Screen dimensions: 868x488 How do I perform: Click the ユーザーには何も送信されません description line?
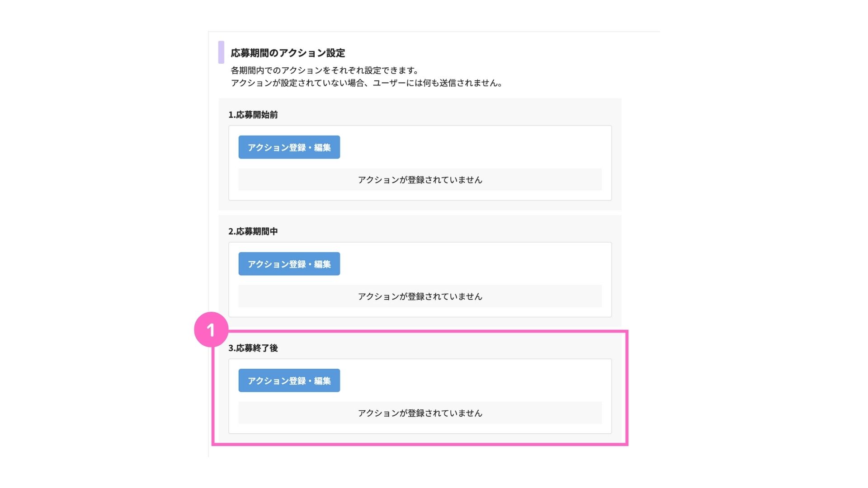pos(367,83)
